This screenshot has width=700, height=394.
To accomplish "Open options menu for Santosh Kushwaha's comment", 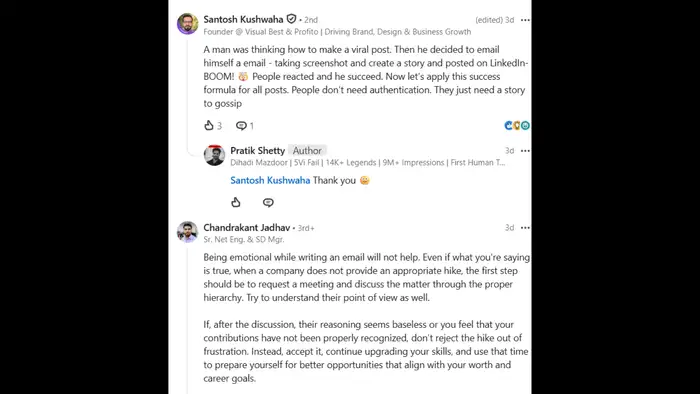I will coord(525,20).
